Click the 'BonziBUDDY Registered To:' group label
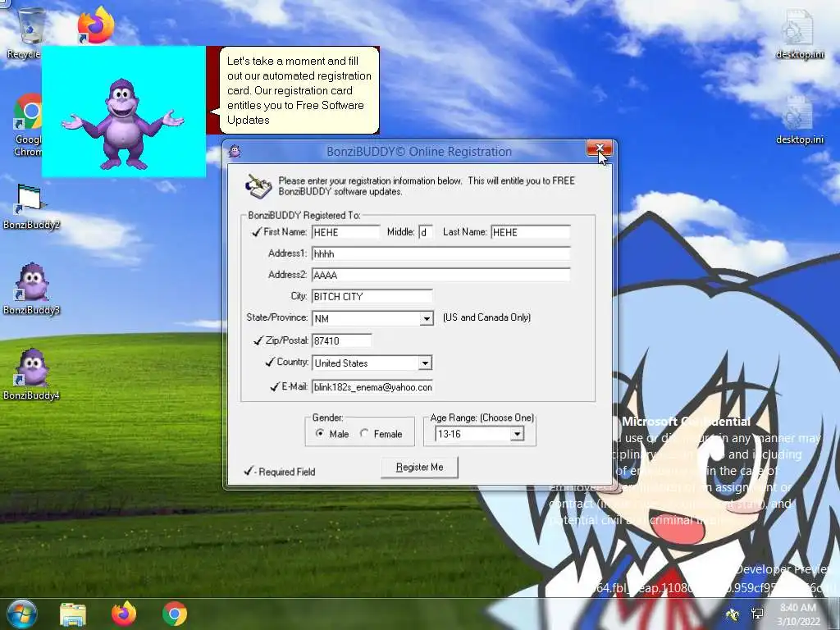 (304, 215)
